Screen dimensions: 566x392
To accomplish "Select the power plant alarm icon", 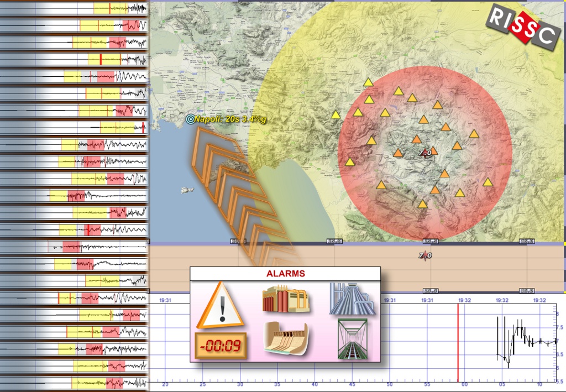I will 286,299.
